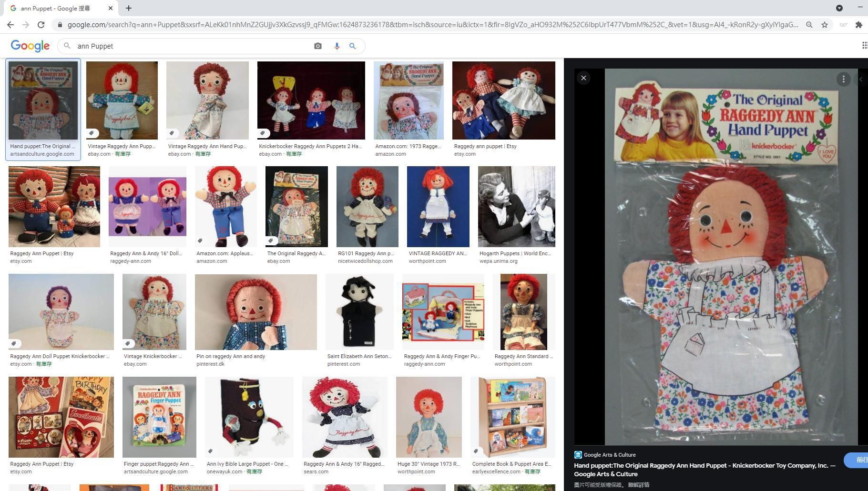Open Saint Elizabeth Ann Seton puppet image
868x491 pixels.
tap(360, 312)
